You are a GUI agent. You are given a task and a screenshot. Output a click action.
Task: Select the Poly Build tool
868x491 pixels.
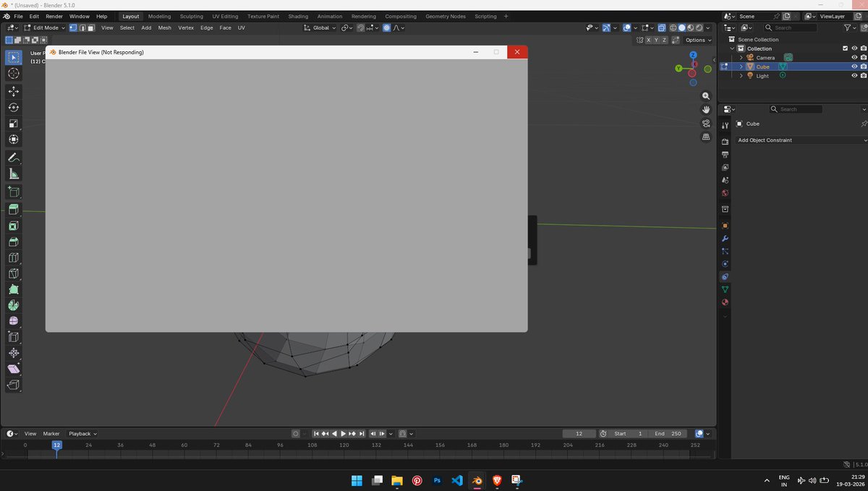point(14,289)
